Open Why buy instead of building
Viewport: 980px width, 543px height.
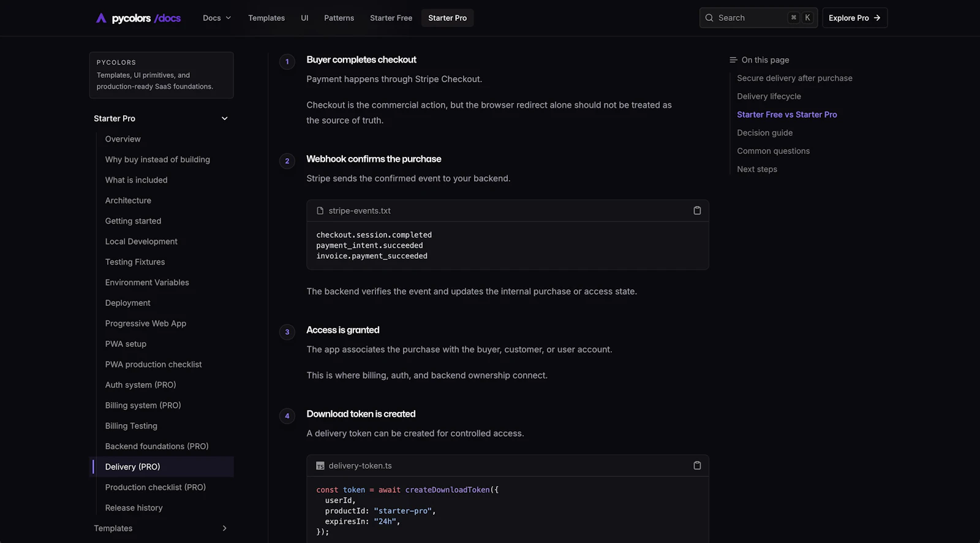[157, 159]
